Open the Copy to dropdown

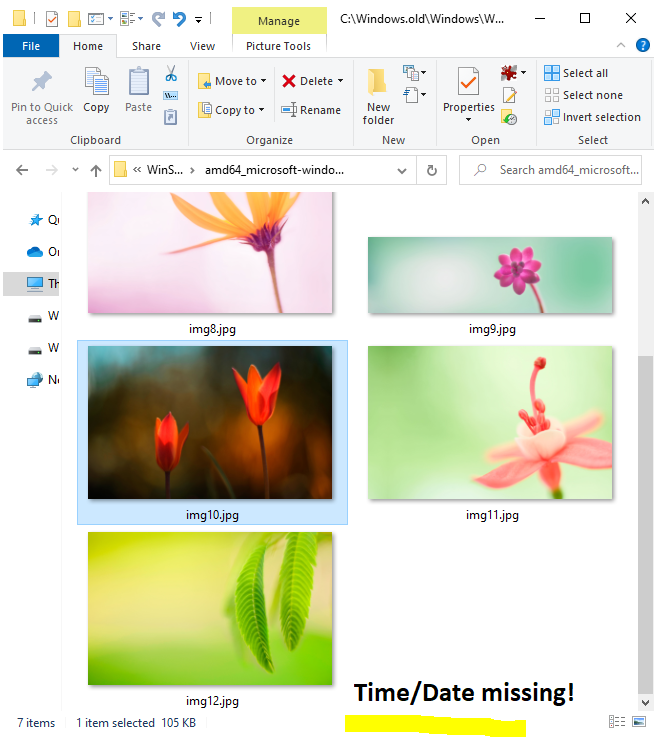[x=231, y=110]
